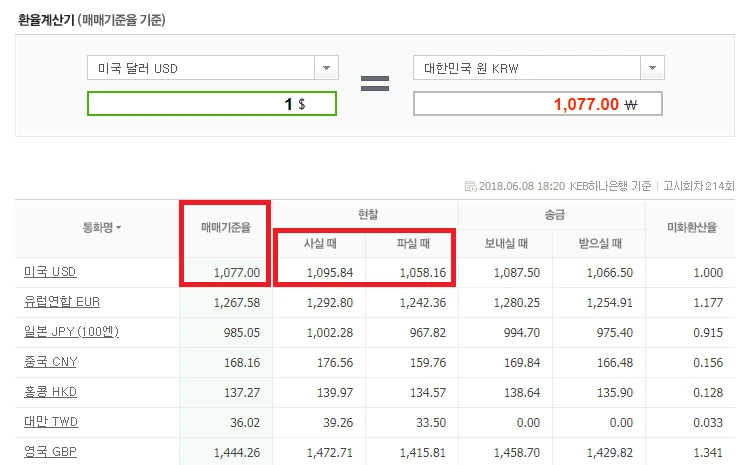Select EUR cash sell value 1,242.36
The image size is (747, 465).
click(x=423, y=303)
